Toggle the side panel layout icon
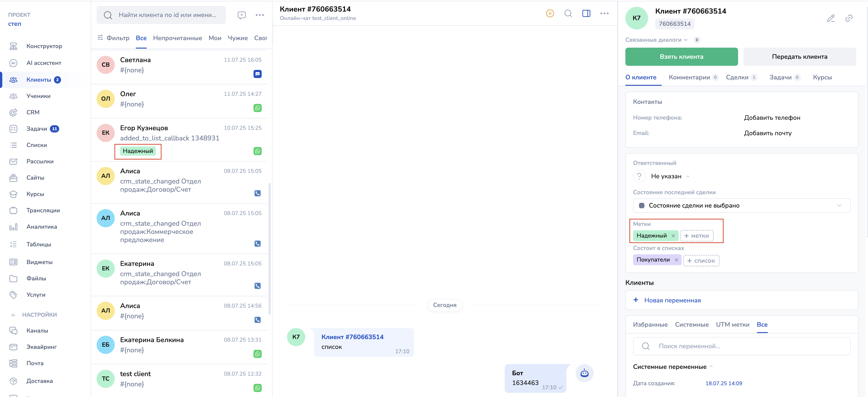 coord(586,13)
